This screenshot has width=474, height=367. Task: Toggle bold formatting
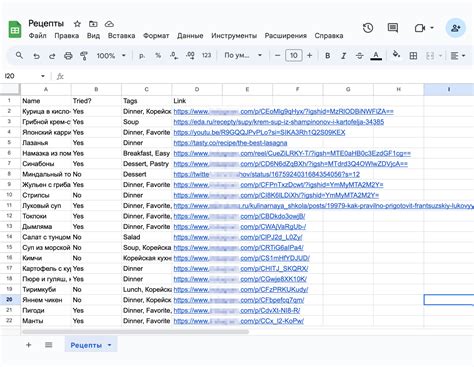pos(328,56)
